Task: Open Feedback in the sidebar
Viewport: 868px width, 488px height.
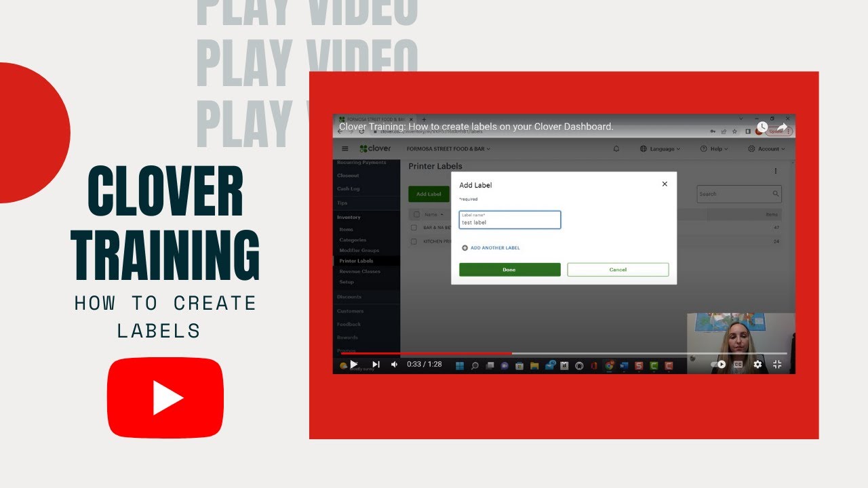Action: [349, 324]
